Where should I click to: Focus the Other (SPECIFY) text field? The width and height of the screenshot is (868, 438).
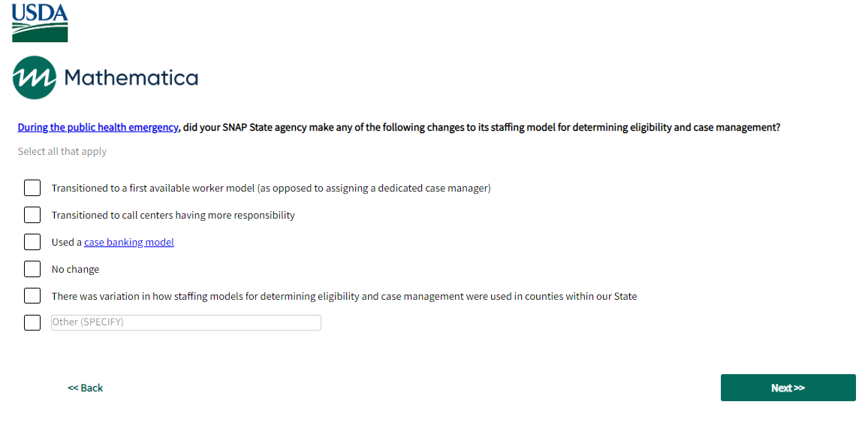point(186,322)
